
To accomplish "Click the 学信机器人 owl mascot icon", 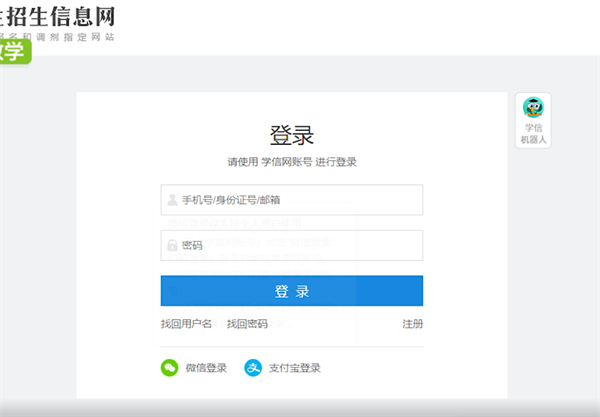I will tap(534, 108).
